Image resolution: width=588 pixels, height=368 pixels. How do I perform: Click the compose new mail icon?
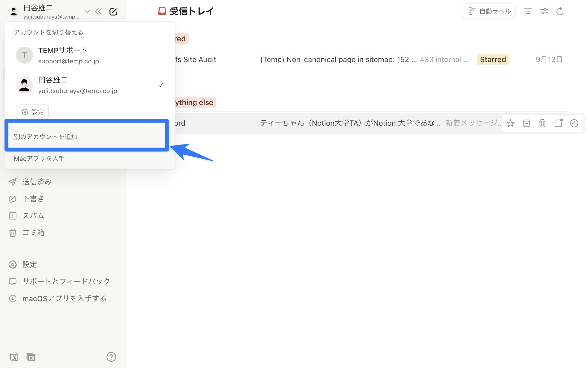(x=113, y=12)
